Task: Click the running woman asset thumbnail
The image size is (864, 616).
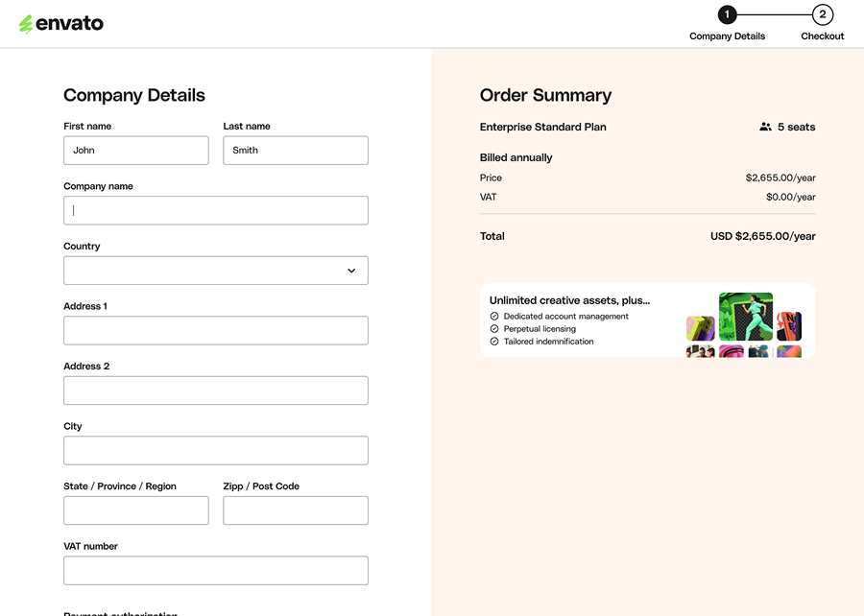Action: (x=746, y=317)
